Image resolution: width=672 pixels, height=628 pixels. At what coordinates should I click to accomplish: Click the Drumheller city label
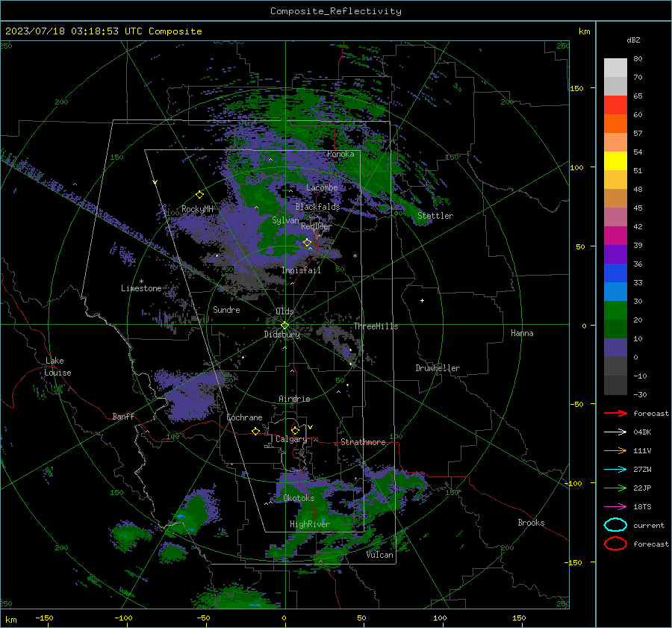[x=438, y=368]
